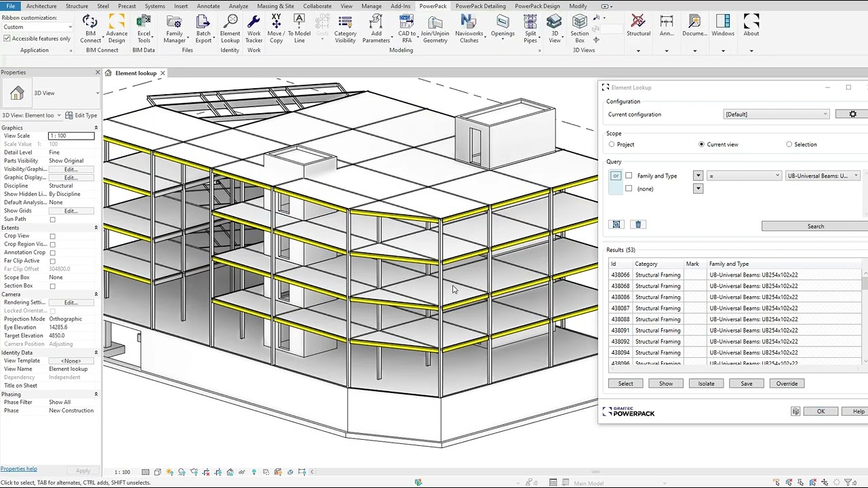Open the 3D View tool
This screenshot has height=488, width=868.
click(x=555, y=28)
